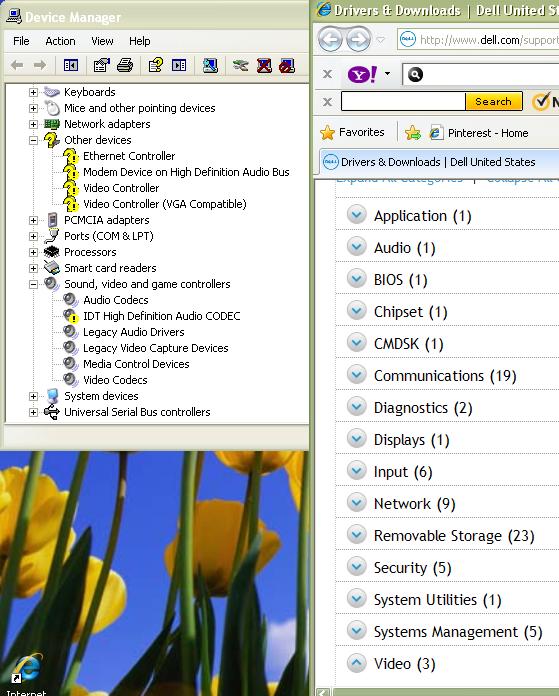The width and height of the screenshot is (559, 696).
Task: Expand the Network adapters node
Action: [x=33, y=124]
